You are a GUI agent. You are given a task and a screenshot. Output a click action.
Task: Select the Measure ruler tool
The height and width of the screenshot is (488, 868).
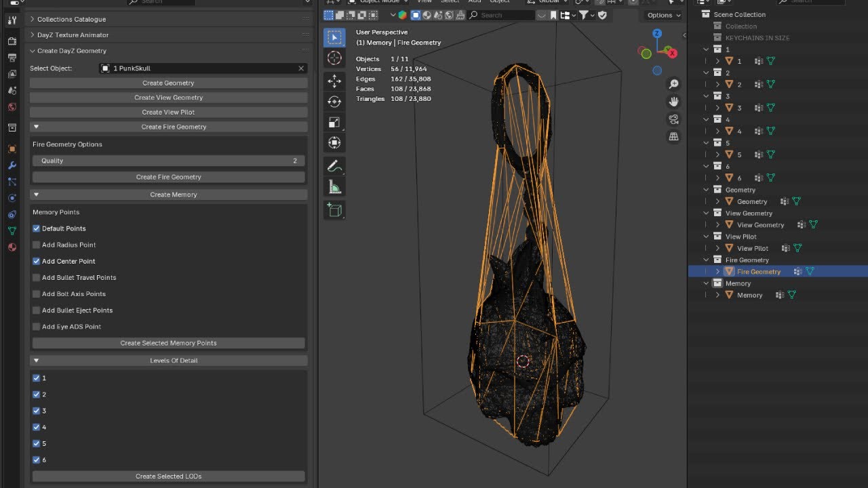(334, 186)
